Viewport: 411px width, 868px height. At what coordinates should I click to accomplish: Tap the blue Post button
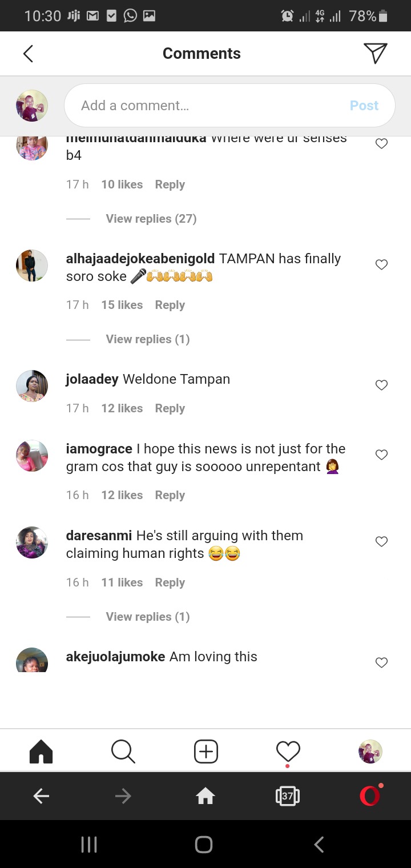coord(364,106)
